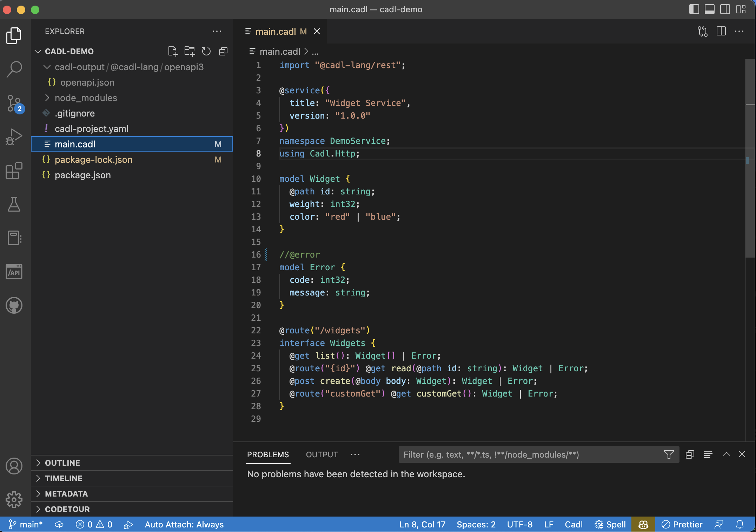Viewport: 756px width, 532px height.
Task: Open the Search view in the activity bar
Action: 14,69
